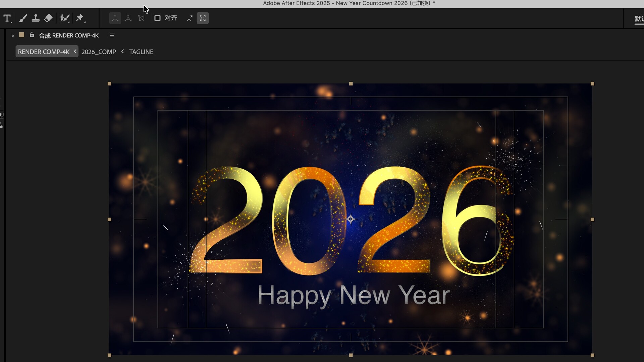The image size is (644, 362).
Task: Toggle the fit-region icon in the toolbar
Action: click(203, 18)
